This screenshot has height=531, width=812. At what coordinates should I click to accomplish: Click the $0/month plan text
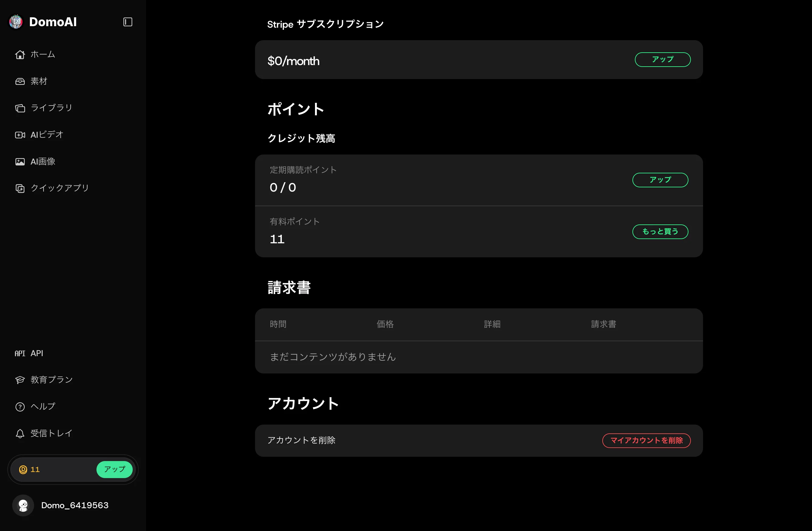click(293, 61)
